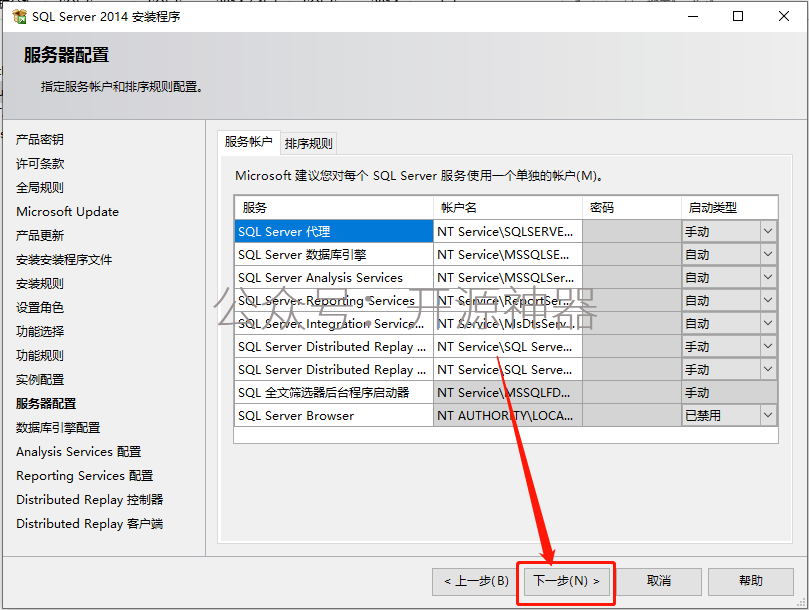Click 功能选择 step in sidebar

coord(40,331)
